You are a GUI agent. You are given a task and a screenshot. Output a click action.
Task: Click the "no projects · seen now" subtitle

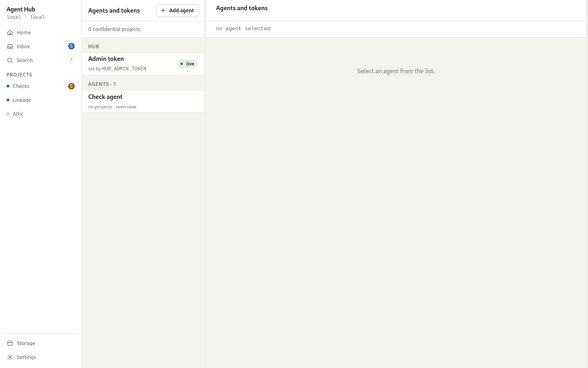click(x=112, y=107)
